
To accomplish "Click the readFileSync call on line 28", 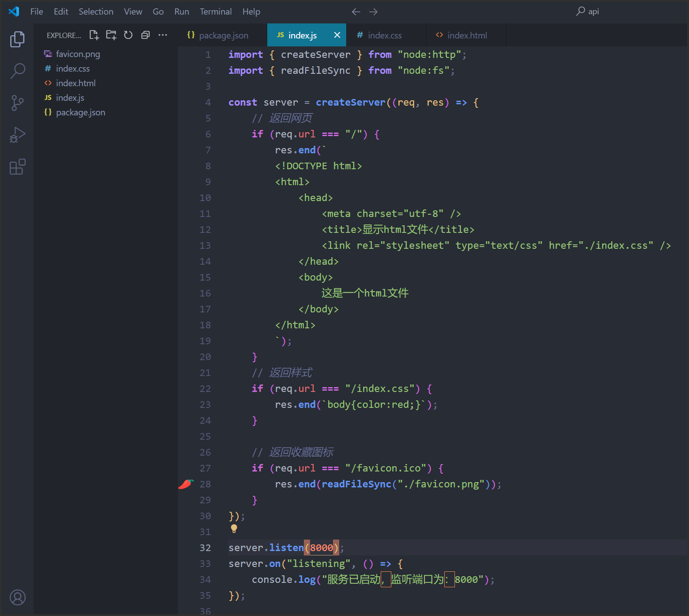I will pos(356,484).
